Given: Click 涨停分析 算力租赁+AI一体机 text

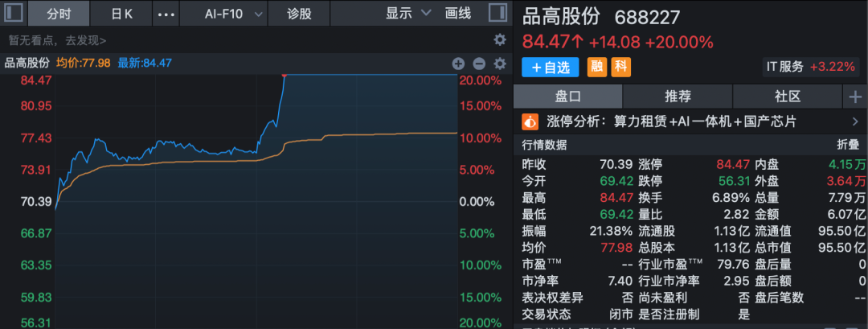Looking at the screenshot, I should pos(671,121).
